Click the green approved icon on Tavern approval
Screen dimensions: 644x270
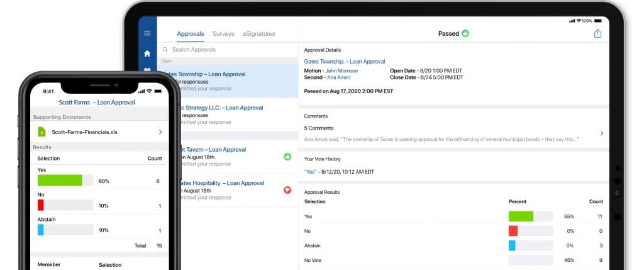coord(287,156)
